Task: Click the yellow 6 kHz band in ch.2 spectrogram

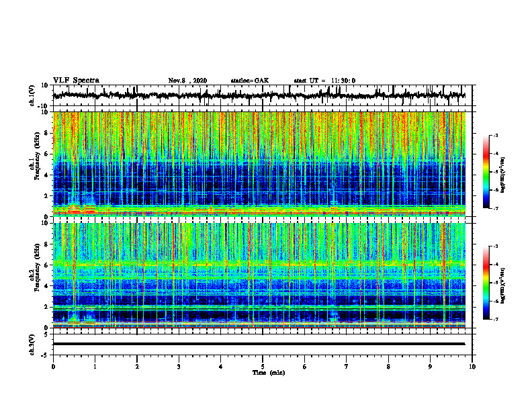Action: (x=259, y=264)
